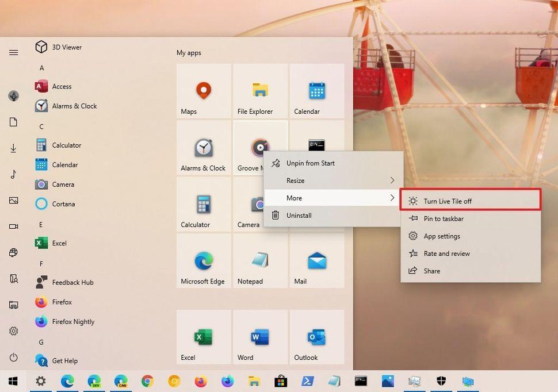The image size is (558, 392).
Task: Launch Access from the app list
Action: (53, 86)
